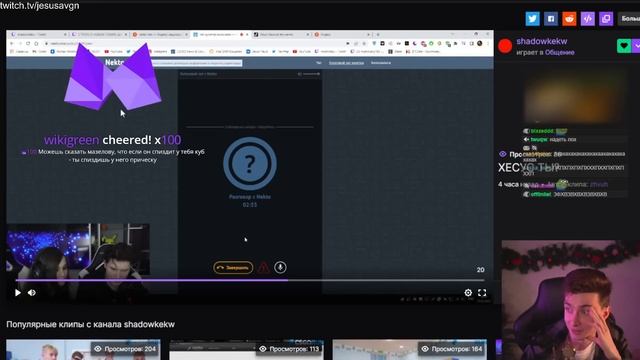The width and height of the screenshot is (640, 360).
Task: Select the active fourth browser tab
Action: point(220,35)
